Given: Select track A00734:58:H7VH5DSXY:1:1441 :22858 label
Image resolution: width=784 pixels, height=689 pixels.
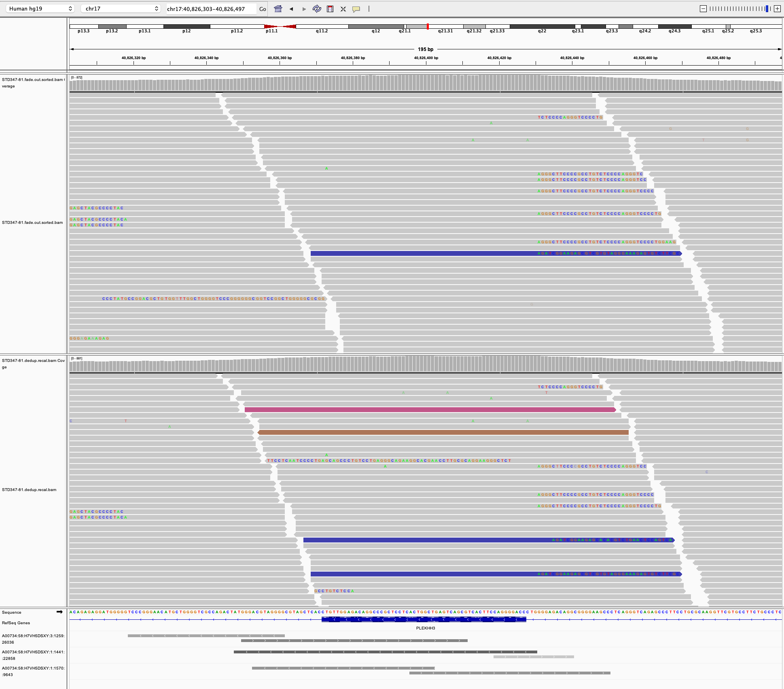Looking at the screenshot, I should coord(33,655).
